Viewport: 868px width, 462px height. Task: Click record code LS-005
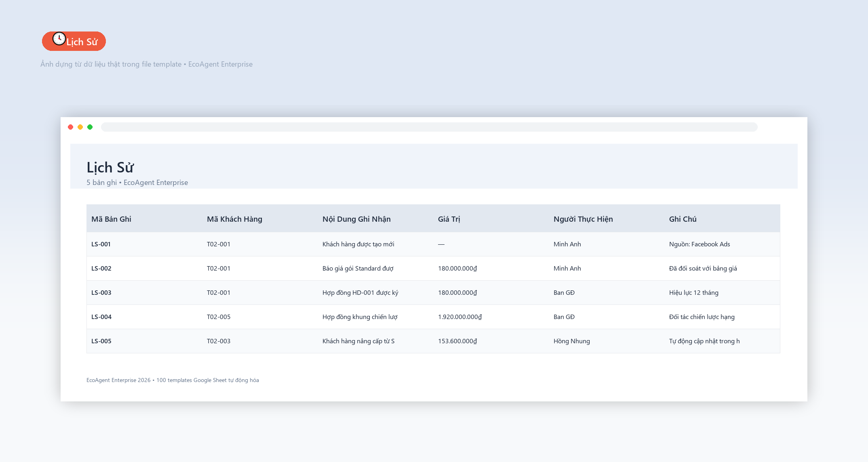pos(101,341)
